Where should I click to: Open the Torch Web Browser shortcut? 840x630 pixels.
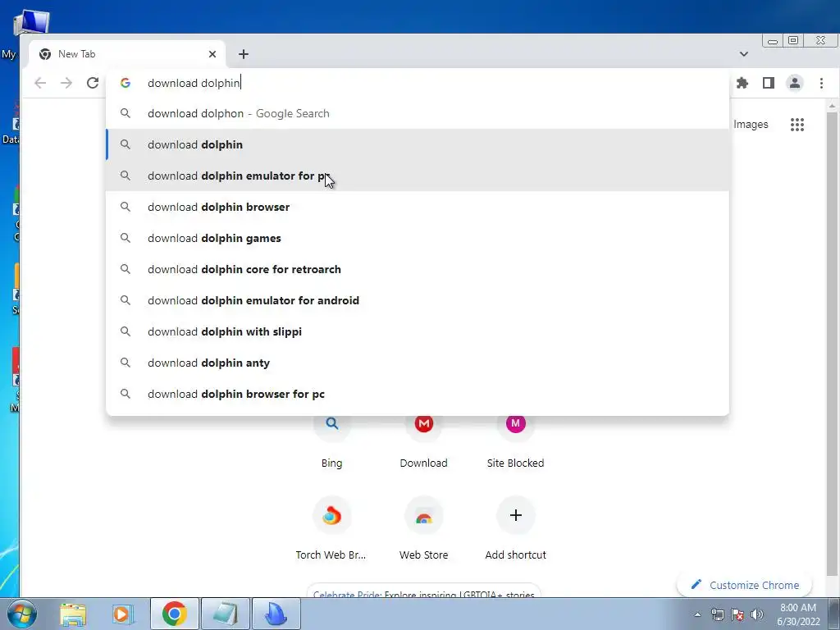[x=331, y=527]
